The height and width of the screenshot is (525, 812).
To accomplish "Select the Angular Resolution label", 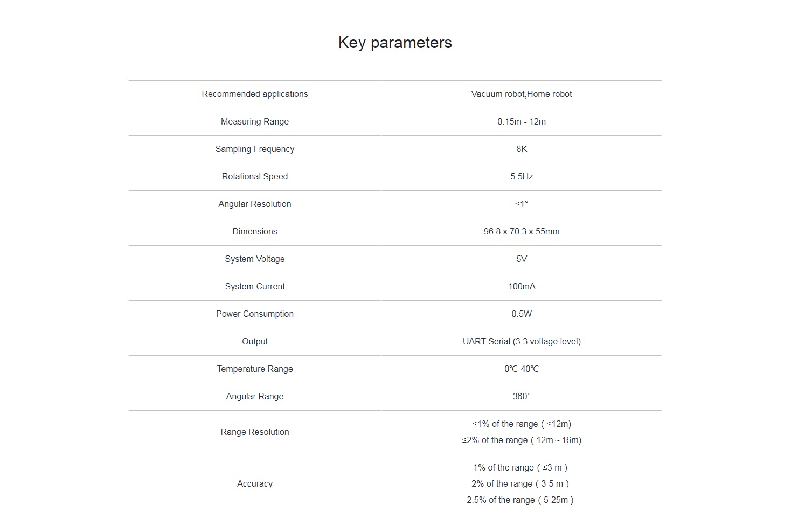I will tap(255, 204).
